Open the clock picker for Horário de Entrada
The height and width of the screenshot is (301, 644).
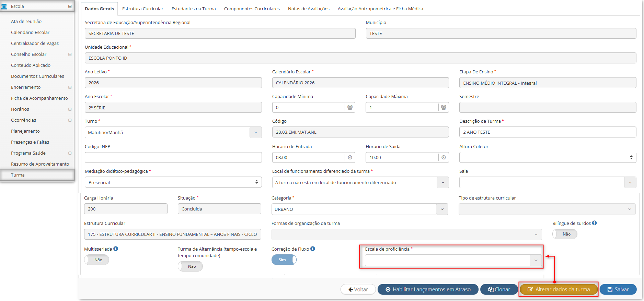[x=350, y=157]
